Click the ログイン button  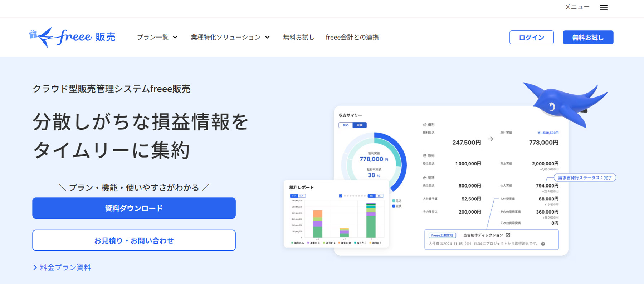pyautogui.click(x=531, y=38)
